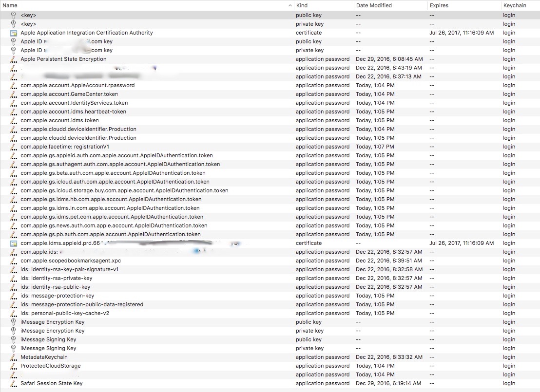The image size is (540, 392).
Task: Click the password icon for Safari Session State Key
Action: pos(14,383)
